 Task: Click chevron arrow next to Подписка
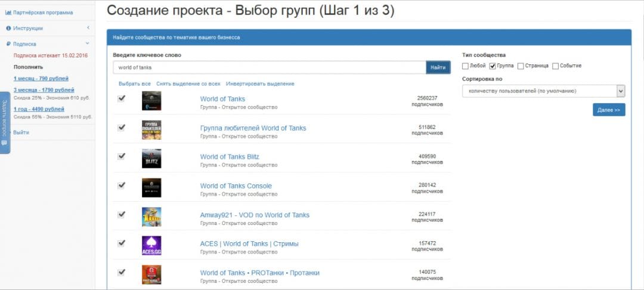(x=87, y=44)
